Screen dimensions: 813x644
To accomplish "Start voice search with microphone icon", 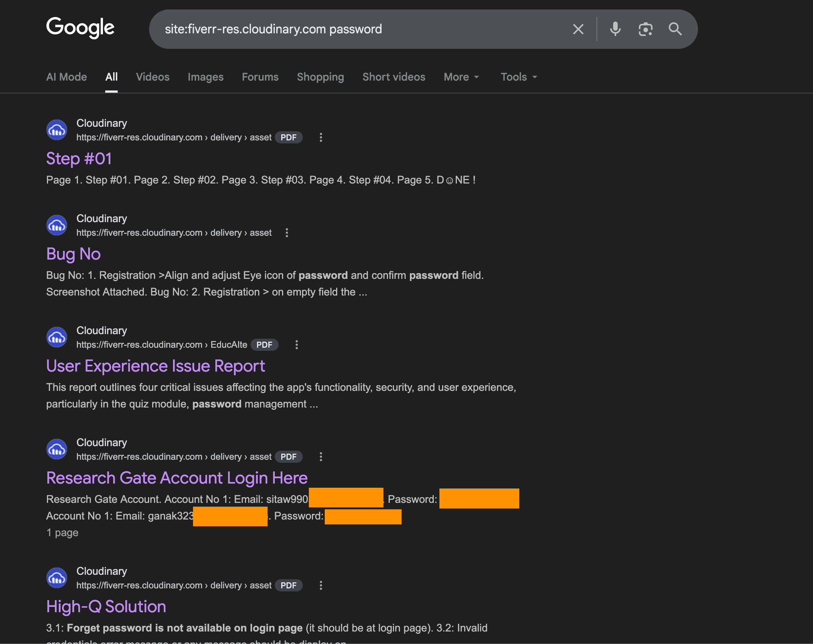I will 615,29.
